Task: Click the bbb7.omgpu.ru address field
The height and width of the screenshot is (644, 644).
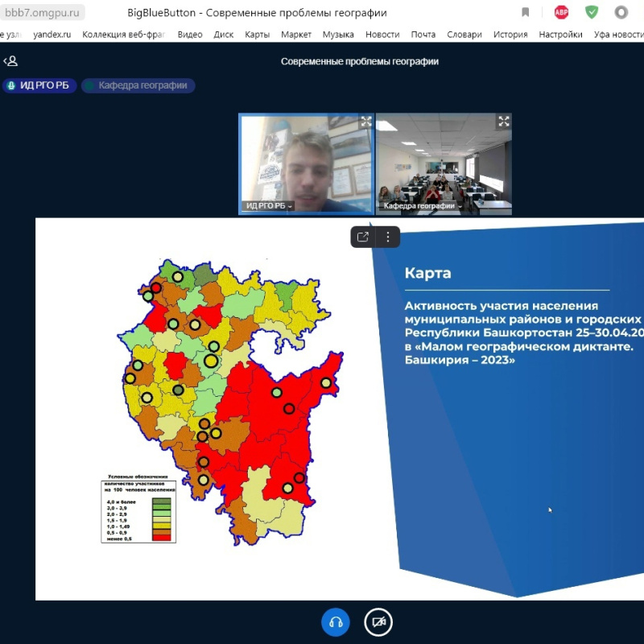Action: [42, 13]
